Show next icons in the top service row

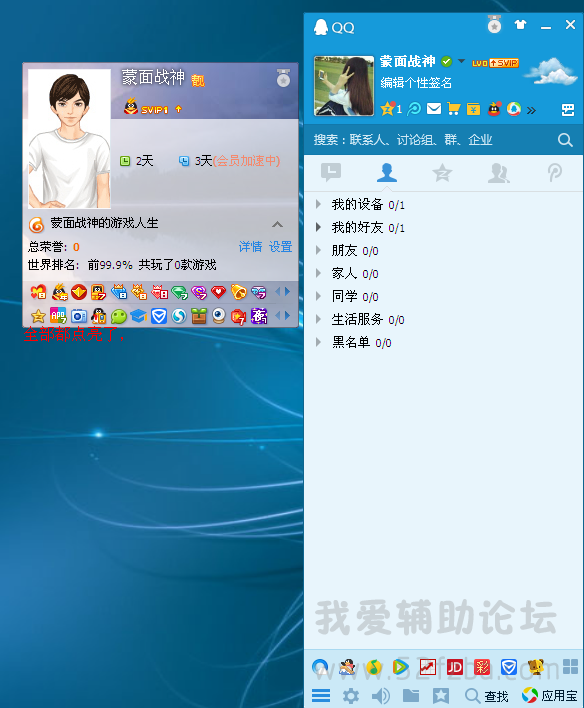[x=287, y=292]
